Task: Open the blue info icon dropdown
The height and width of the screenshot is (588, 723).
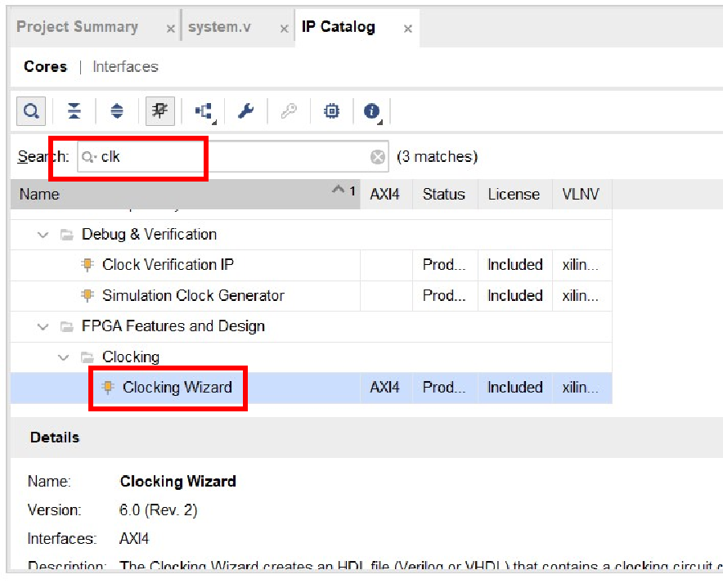Action: tap(373, 112)
